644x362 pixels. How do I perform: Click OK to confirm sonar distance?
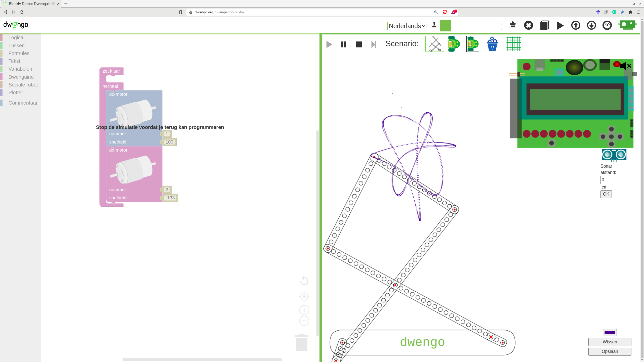(x=606, y=194)
